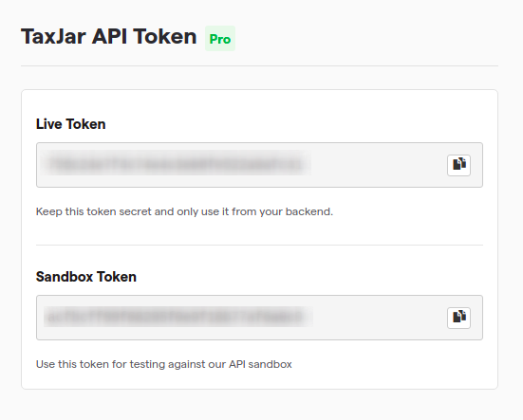The height and width of the screenshot is (420, 523).
Task: Click 'API sandbox' in sandbox hint text
Action: pyautogui.click(x=260, y=364)
